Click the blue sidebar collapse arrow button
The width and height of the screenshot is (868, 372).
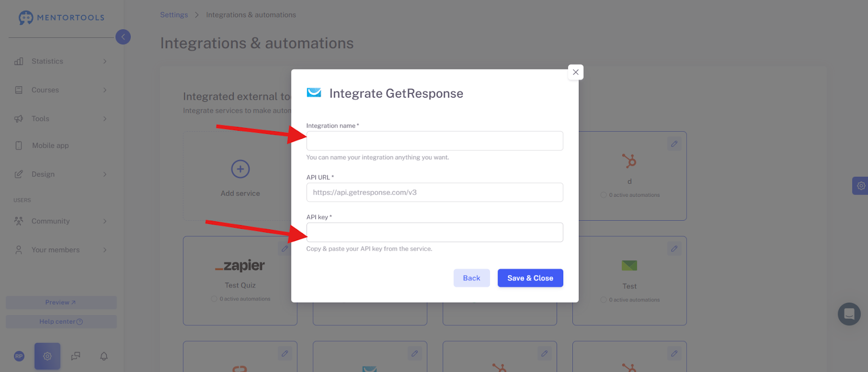[x=123, y=37]
